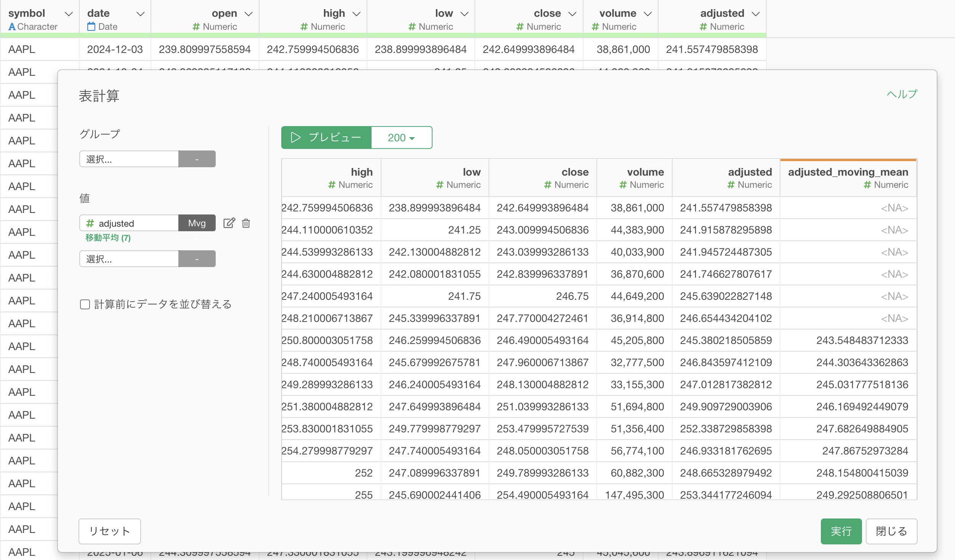Enable sorting data before calculation checkbox
955x560 pixels.
[x=85, y=304]
